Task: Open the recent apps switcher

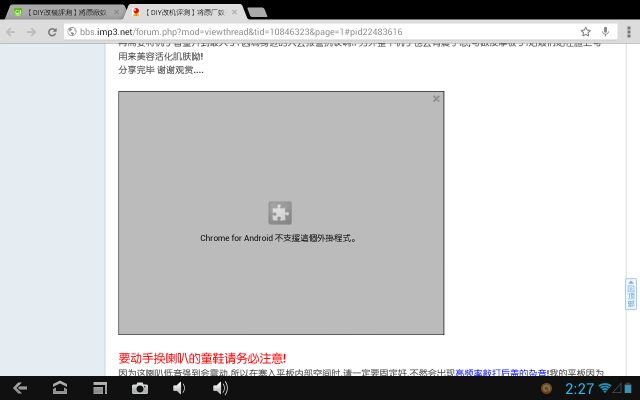Action: [x=100, y=388]
